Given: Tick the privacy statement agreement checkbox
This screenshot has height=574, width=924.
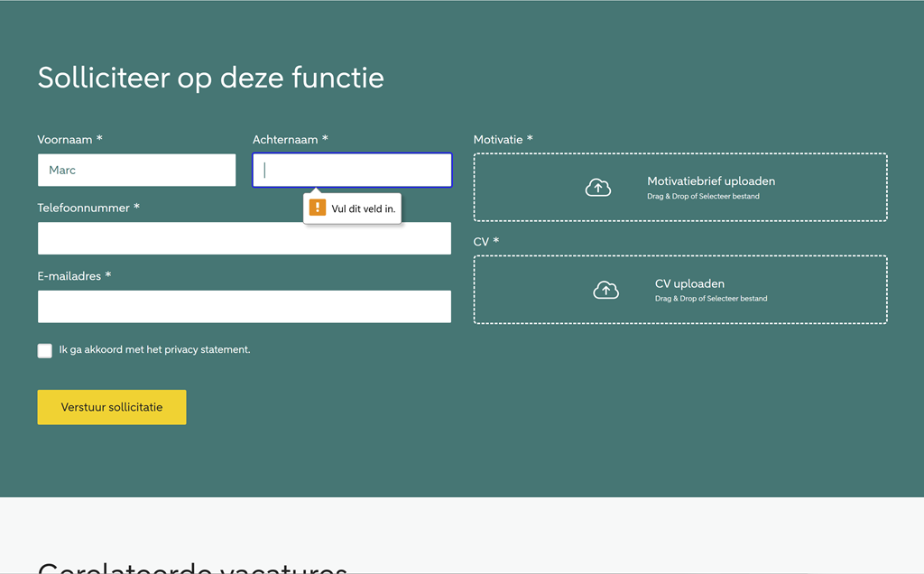Looking at the screenshot, I should tap(45, 350).
